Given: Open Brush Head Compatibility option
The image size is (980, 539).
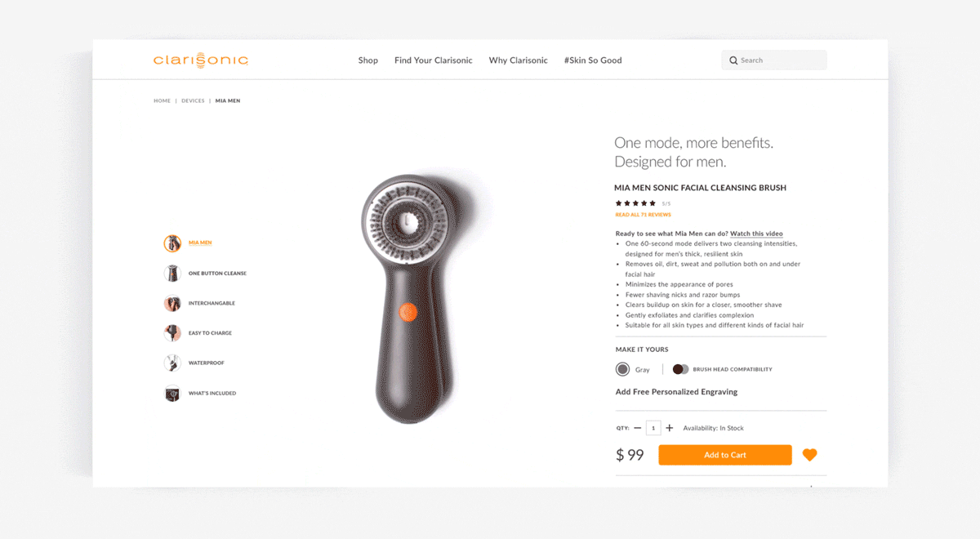Looking at the screenshot, I should pos(722,369).
